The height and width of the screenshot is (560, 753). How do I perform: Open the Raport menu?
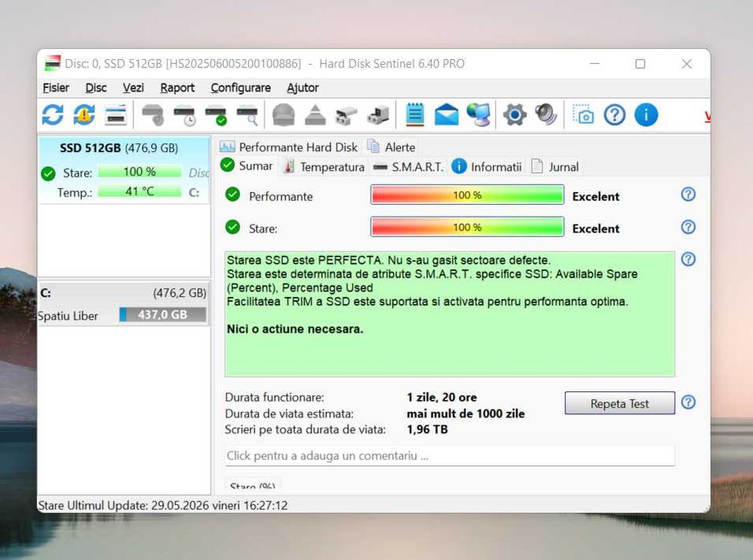pos(177,88)
